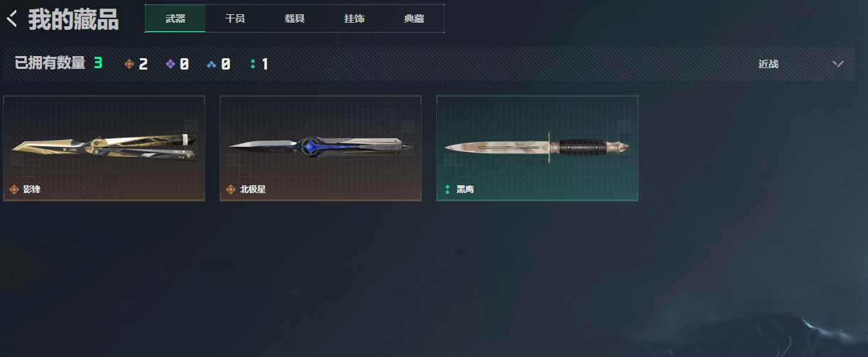Open the 典藏 tab
Viewport: 868px width, 357px height.
click(414, 18)
